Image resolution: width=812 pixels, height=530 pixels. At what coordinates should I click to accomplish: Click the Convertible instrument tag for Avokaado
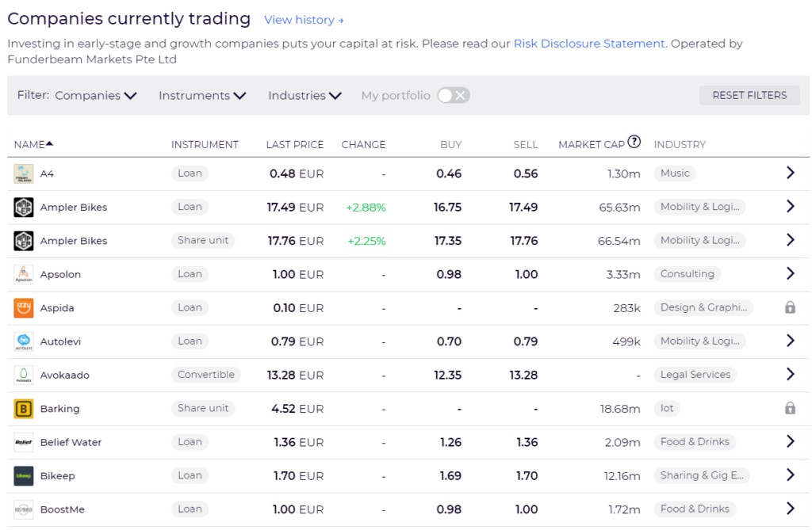point(206,375)
